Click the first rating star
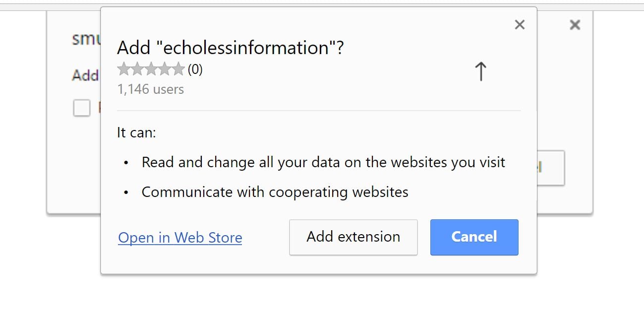The height and width of the screenshot is (318, 644). click(124, 69)
